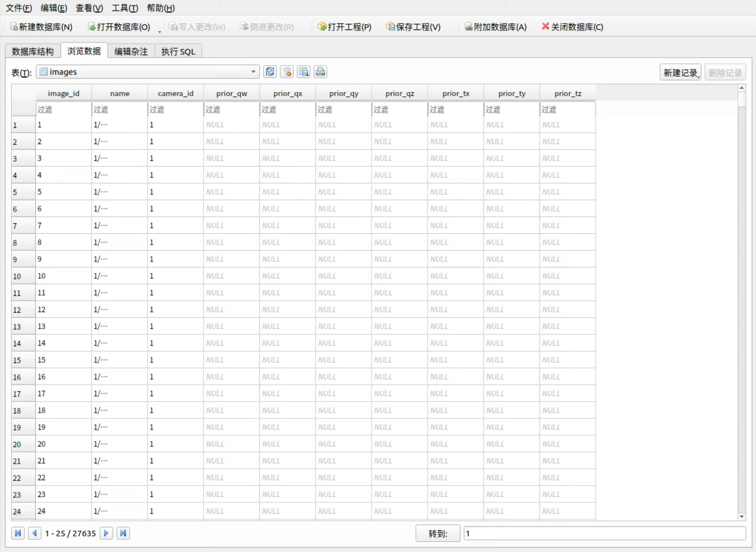Image resolution: width=756 pixels, height=552 pixels.
Task: Select row header 12
Action: coord(24,310)
